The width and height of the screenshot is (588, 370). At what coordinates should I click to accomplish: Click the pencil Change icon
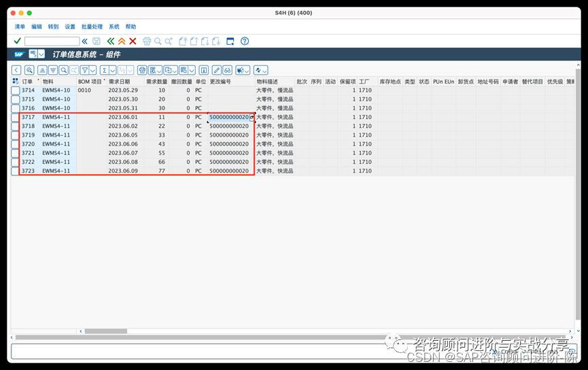click(217, 70)
